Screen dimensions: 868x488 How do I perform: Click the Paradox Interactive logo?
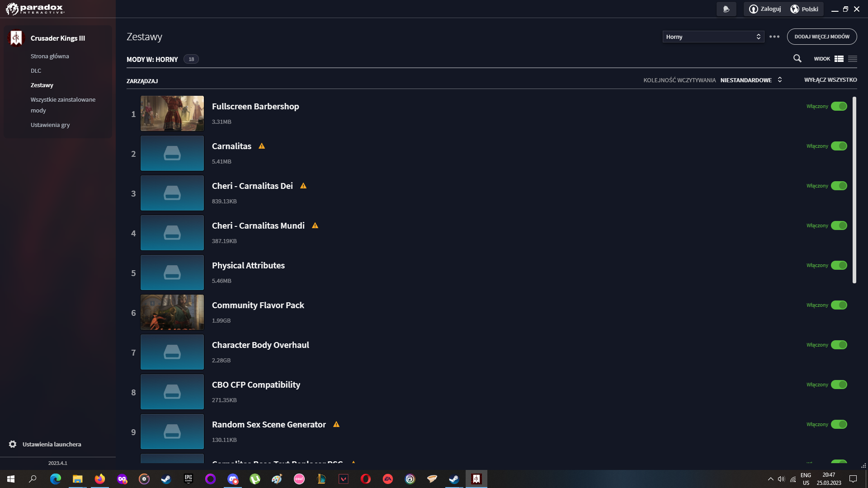point(35,9)
